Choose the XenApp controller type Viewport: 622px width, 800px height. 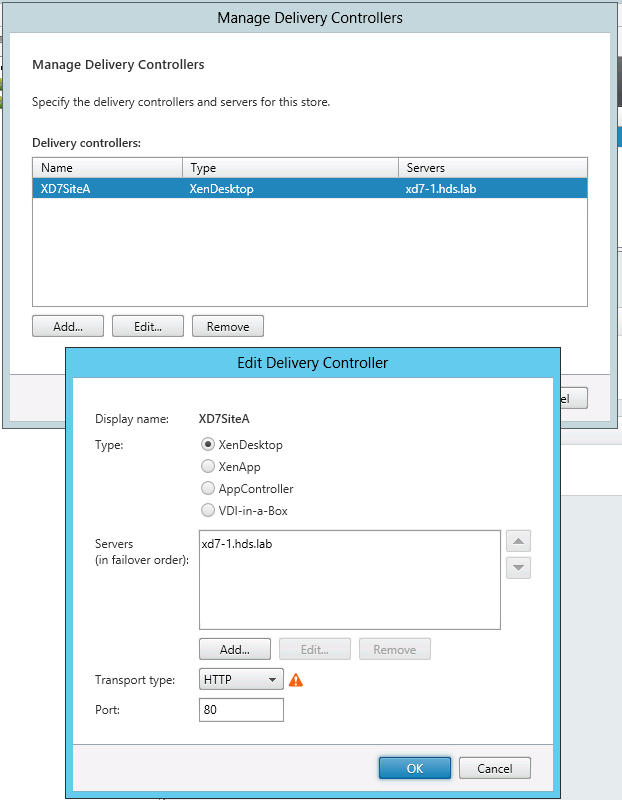pyautogui.click(x=208, y=466)
